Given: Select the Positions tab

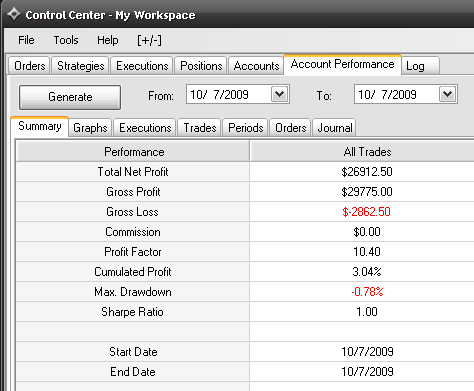Looking at the screenshot, I should (x=201, y=66).
